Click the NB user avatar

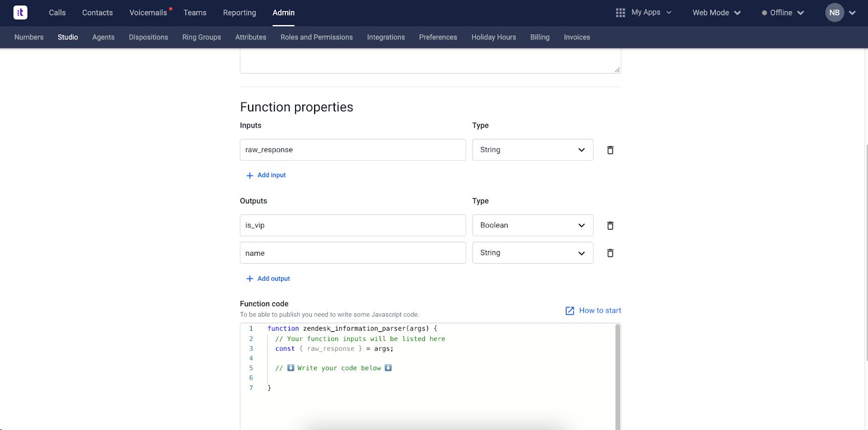point(834,12)
